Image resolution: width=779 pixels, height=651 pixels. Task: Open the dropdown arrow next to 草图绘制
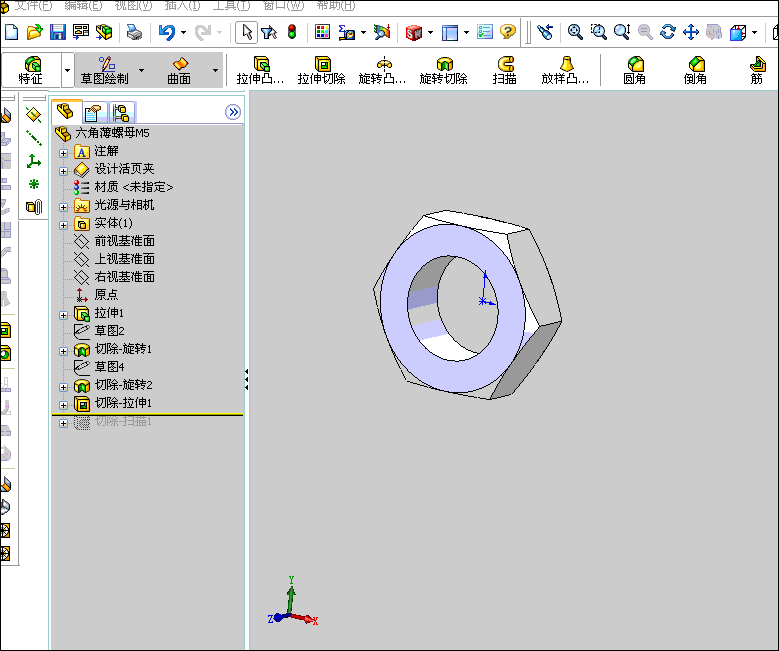[142, 71]
